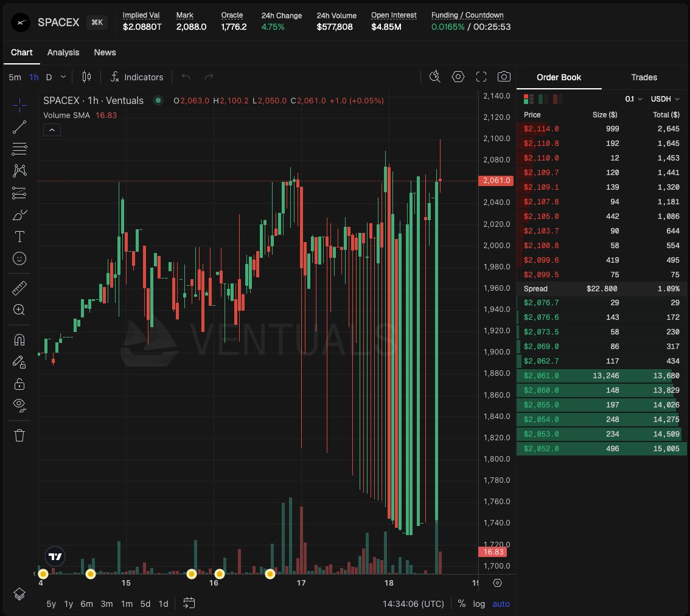Click the redo arrow

click(x=209, y=77)
